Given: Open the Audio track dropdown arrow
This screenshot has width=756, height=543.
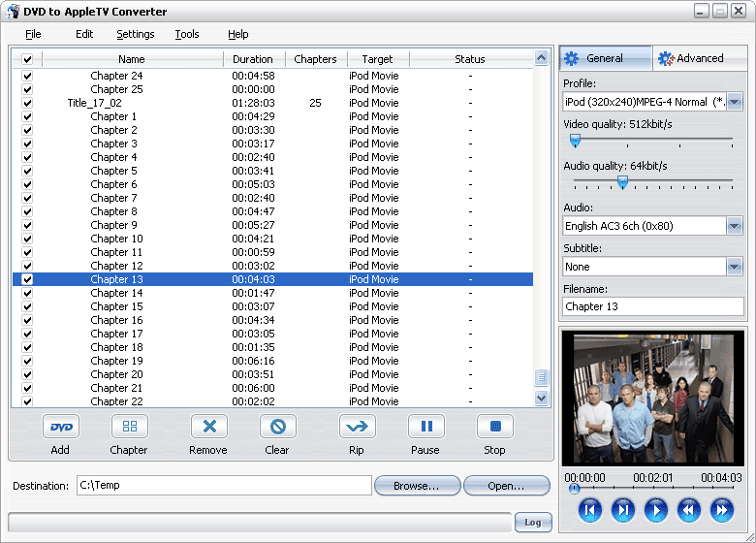Looking at the screenshot, I should tap(735, 226).
